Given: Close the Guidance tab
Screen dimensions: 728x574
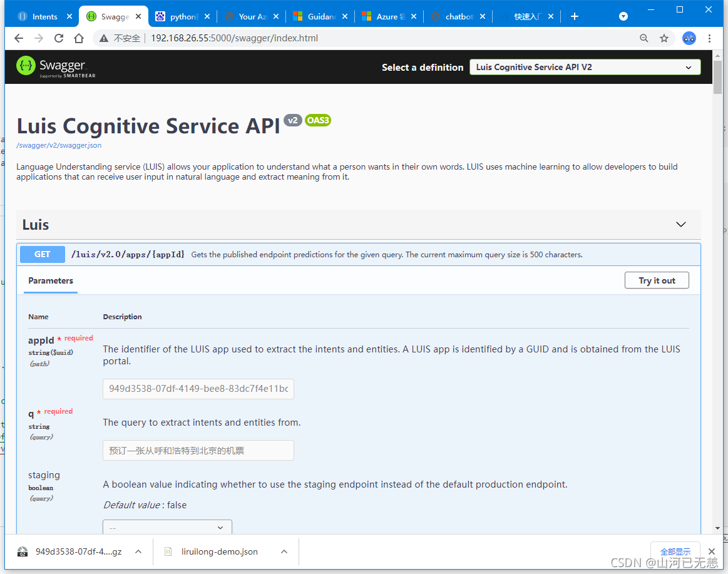Looking at the screenshot, I should (345, 16).
